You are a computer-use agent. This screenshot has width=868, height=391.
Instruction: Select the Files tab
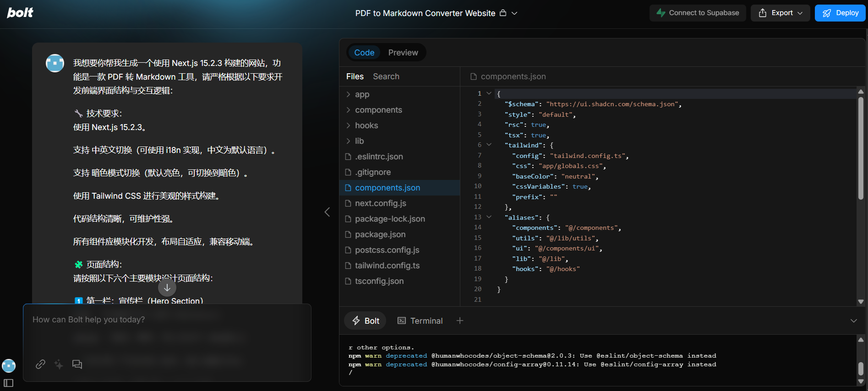355,76
